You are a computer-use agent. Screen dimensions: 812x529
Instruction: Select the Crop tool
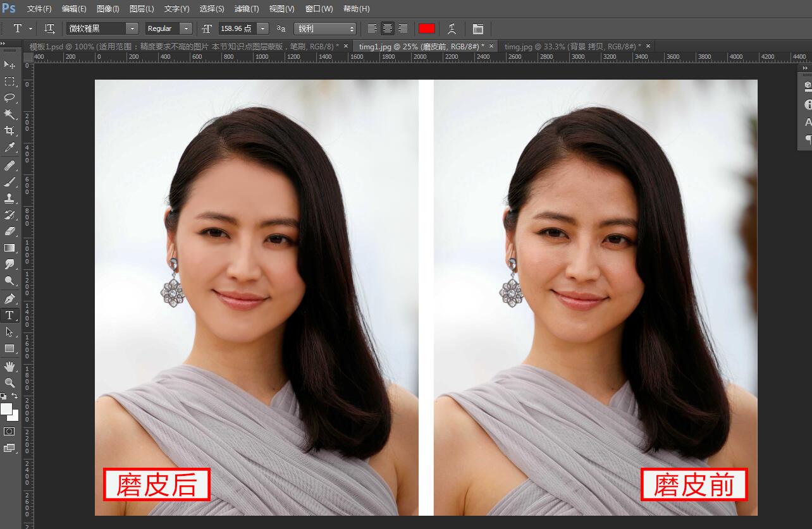click(9, 131)
